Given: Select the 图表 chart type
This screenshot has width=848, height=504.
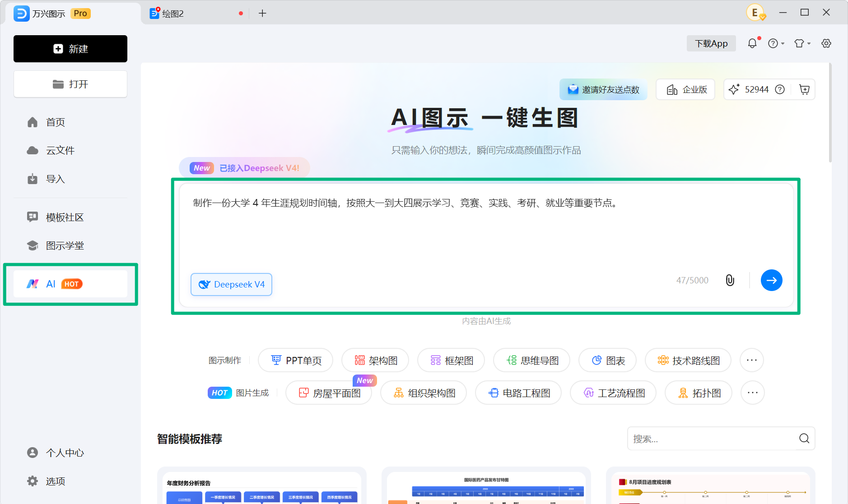Looking at the screenshot, I should pos(608,360).
